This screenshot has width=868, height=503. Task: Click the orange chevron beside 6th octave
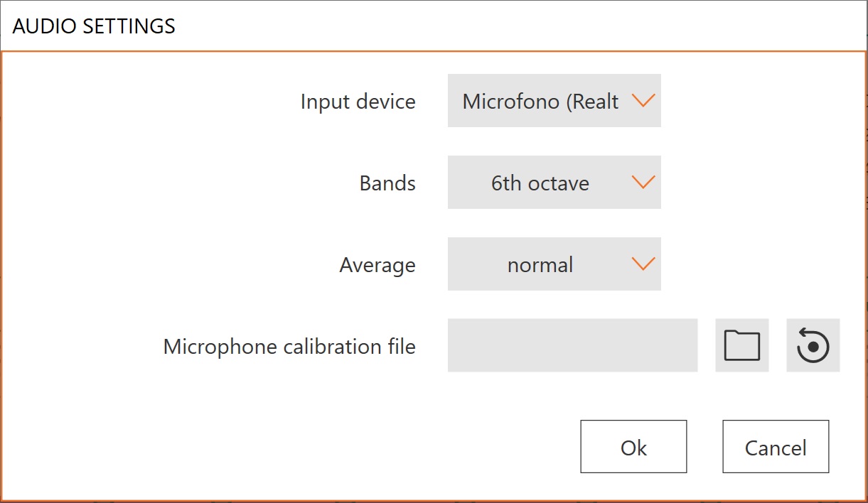(x=643, y=183)
